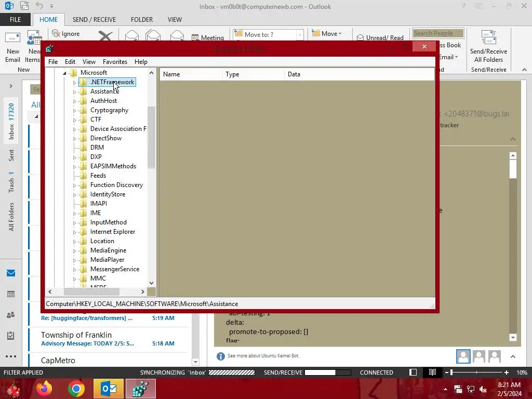Screen dimensions: 532x399
Task: Click the Outlook zoom slider handle
Action: (451, 373)
